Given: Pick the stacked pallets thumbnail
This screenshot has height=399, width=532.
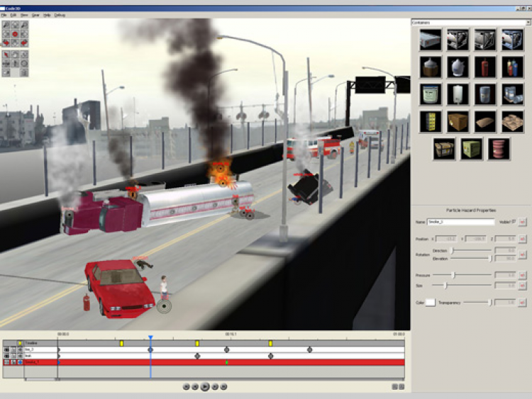Looking at the screenshot, I should click(x=513, y=121).
